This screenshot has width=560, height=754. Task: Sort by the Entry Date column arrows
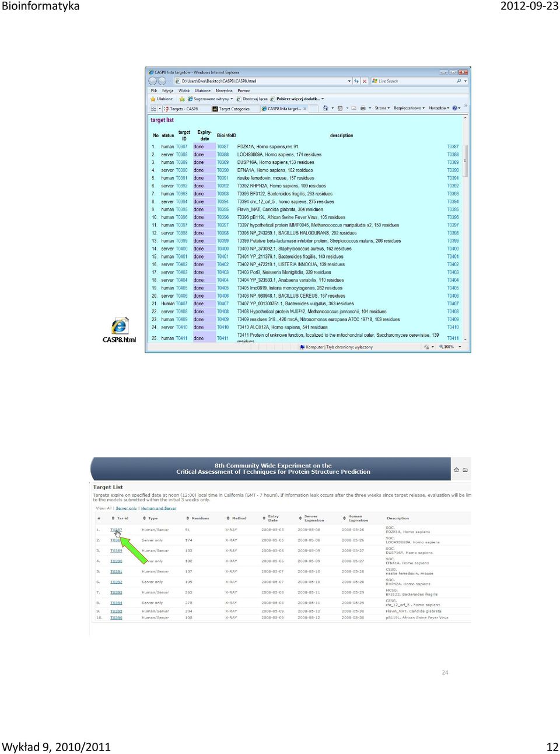264,518
